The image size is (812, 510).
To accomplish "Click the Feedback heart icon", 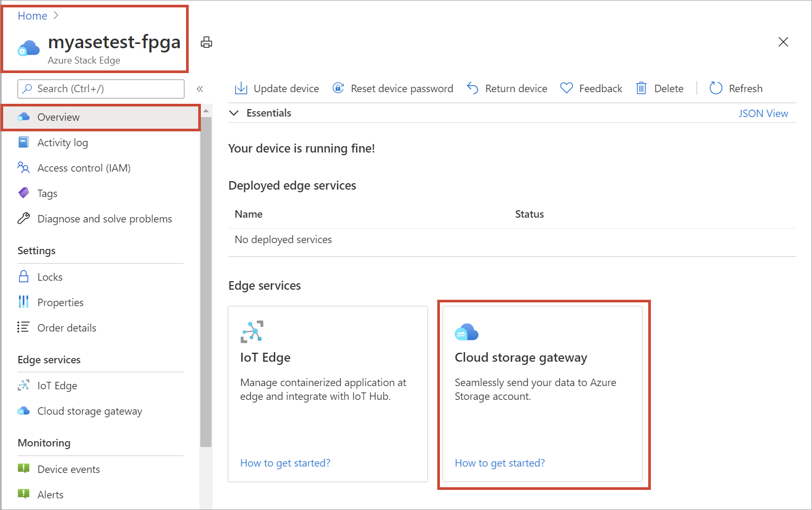I will 567,88.
